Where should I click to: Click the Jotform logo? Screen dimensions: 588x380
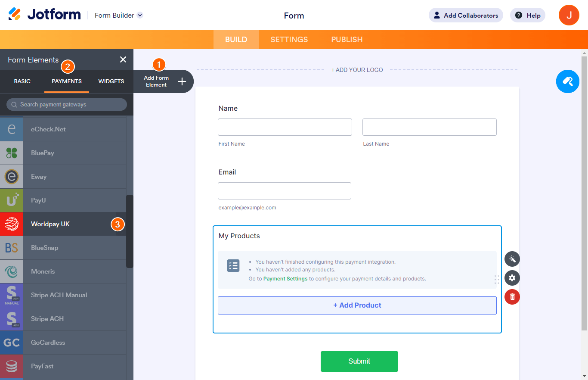coord(44,14)
